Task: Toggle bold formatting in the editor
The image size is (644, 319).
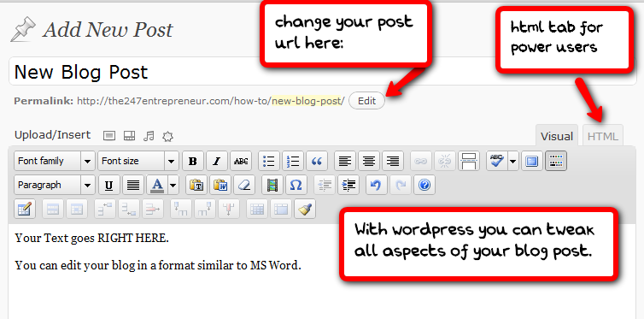Action: click(193, 161)
